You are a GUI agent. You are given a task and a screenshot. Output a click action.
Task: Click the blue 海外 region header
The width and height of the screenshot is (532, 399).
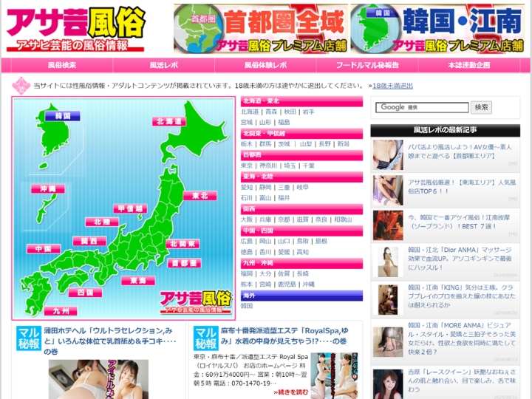[301, 296]
